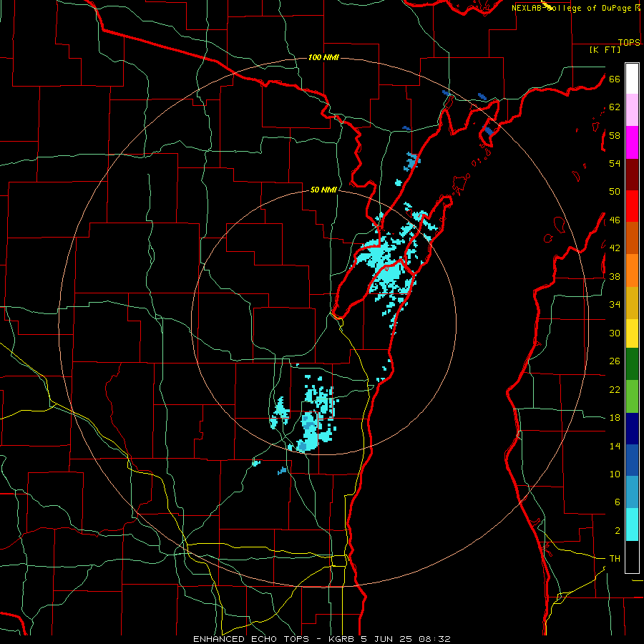Screen dimensions: 644x644
Task: Click the white 66 kft color swatch
Action: [x=632, y=79]
